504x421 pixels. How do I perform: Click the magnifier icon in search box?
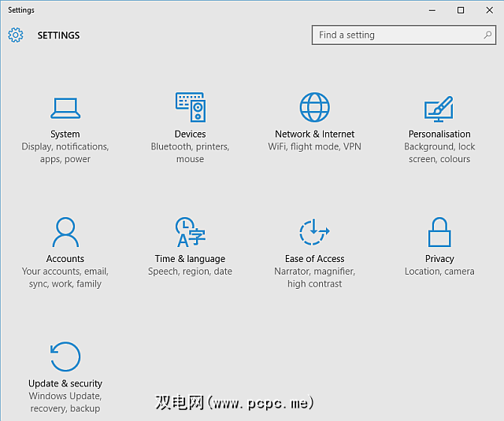(488, 35)
